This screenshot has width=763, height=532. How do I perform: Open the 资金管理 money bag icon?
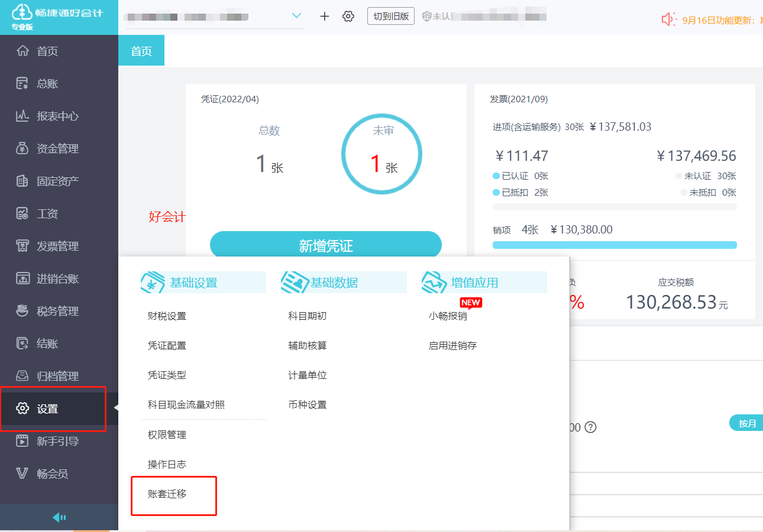pyautogui.click(x=22, y=148)
